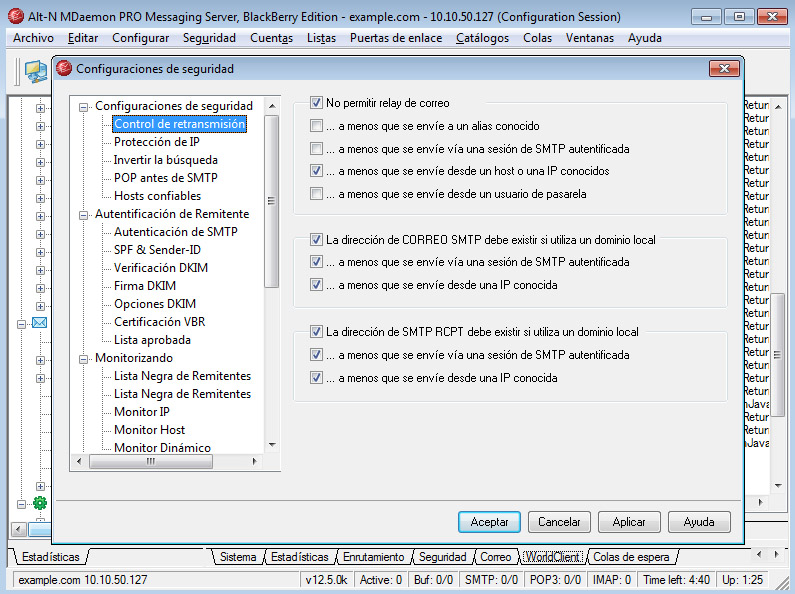Open the Ventanas menu
The image size is (795, 594).
click(x=590, y=38)
